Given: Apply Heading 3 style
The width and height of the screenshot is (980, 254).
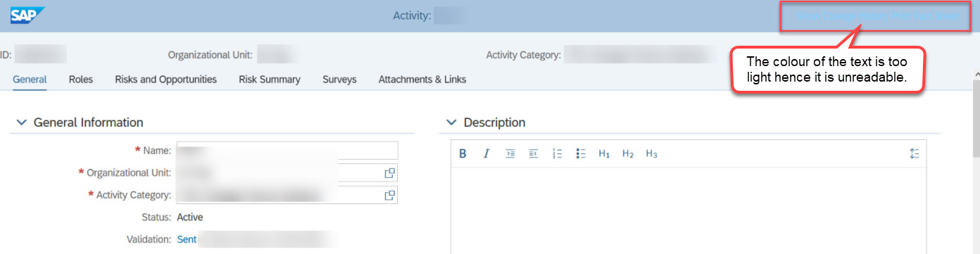Looking at the screenshot, I should (651, 154).
